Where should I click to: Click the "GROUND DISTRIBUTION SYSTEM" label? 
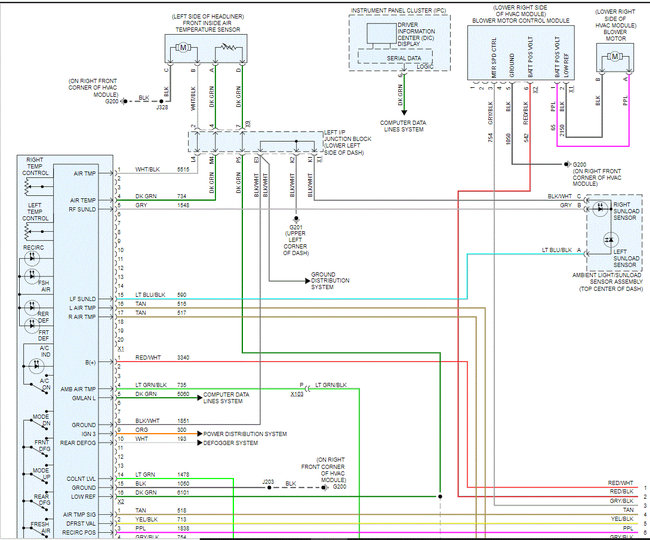(330, 281)
